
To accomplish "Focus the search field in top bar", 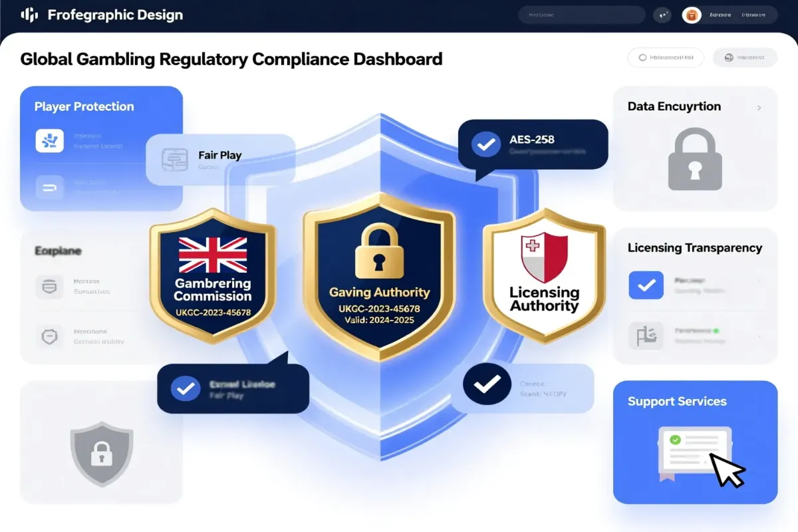I will pyautogui.click(x=582, y=15).
